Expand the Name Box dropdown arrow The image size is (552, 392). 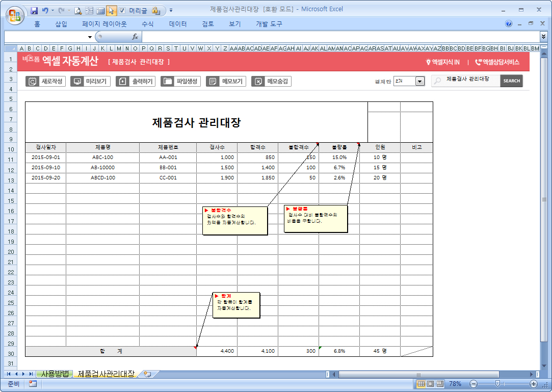[x=90, y=37]
